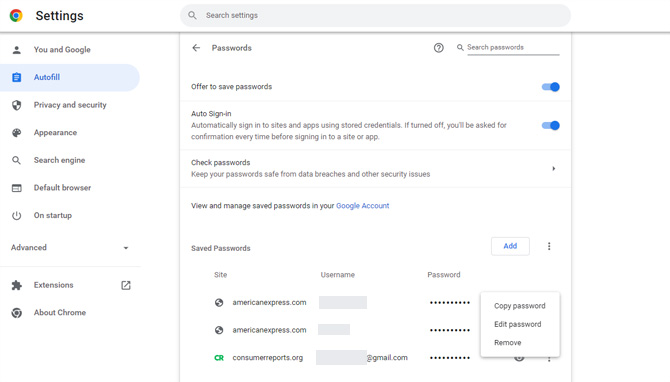This screenshot has height=382, width=670.
Task: Expand the Advanced section
Action: 70,248
